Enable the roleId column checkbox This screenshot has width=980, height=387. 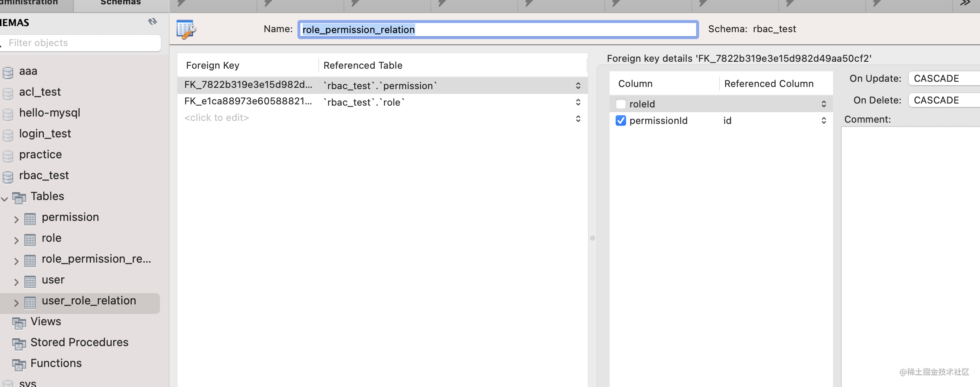tap(621, 104)
